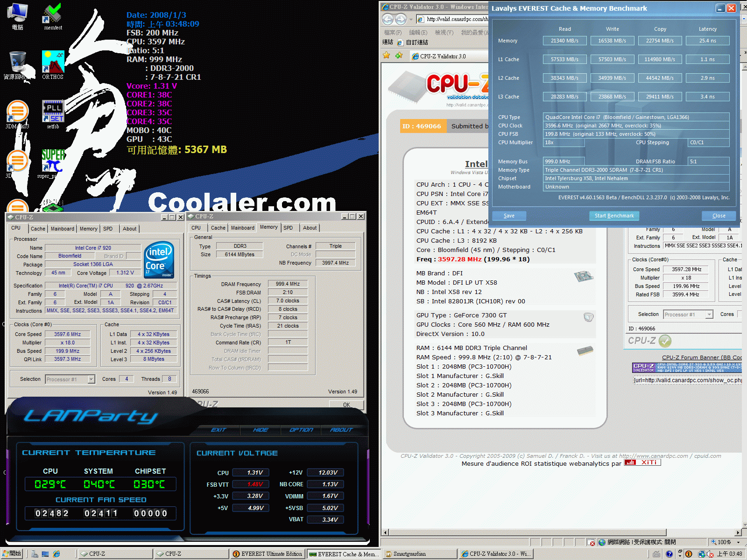This screenshot has height=560, width=747.
Task: Open the memtest desktop shortcut
Action: pos(53,17)
